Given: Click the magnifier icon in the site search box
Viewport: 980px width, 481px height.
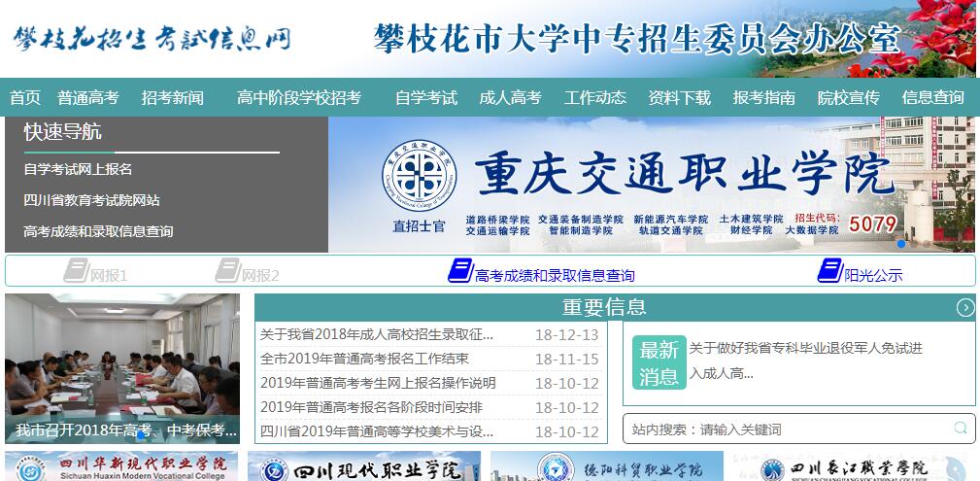Looking at the screenshot, I should tap(960, 429).
